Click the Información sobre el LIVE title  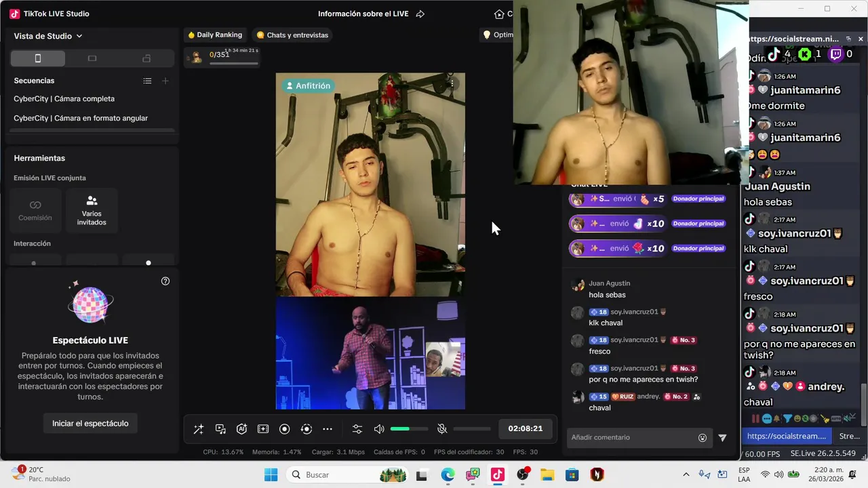(x=363, y=14)
